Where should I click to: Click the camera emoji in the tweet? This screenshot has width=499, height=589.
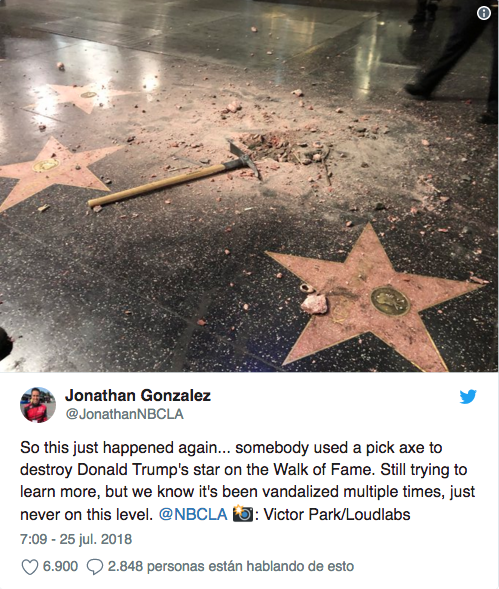tap(243, 514)
